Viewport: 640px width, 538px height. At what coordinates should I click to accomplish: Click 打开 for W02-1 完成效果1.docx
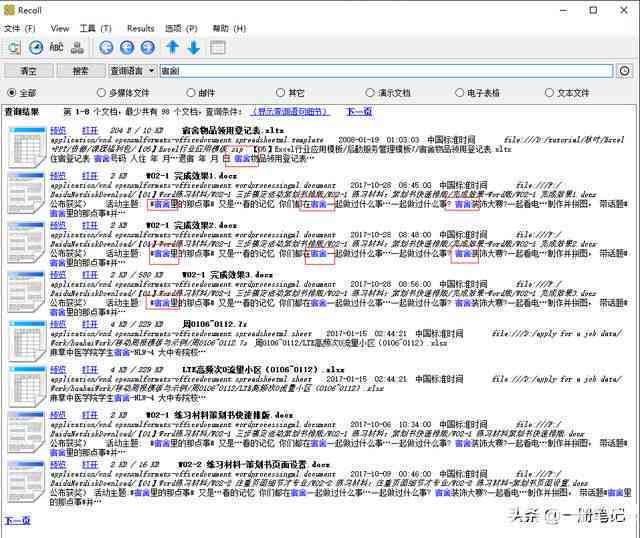[x=90, y=176]
